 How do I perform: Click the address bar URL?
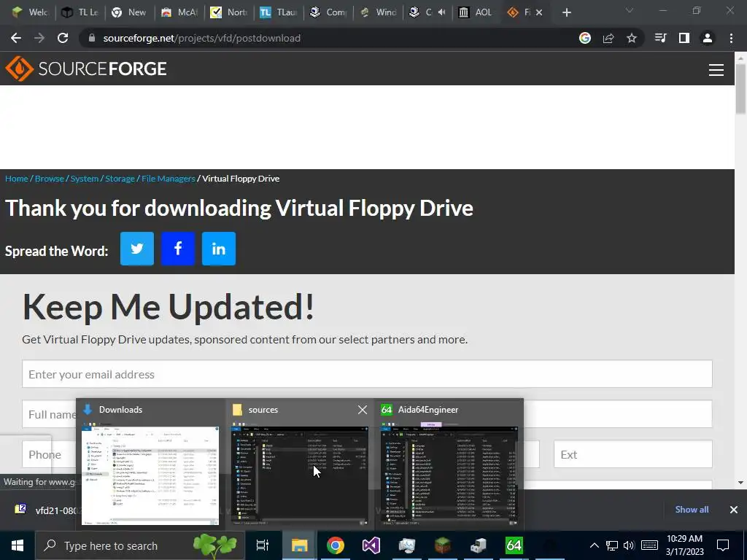point(201,38)
